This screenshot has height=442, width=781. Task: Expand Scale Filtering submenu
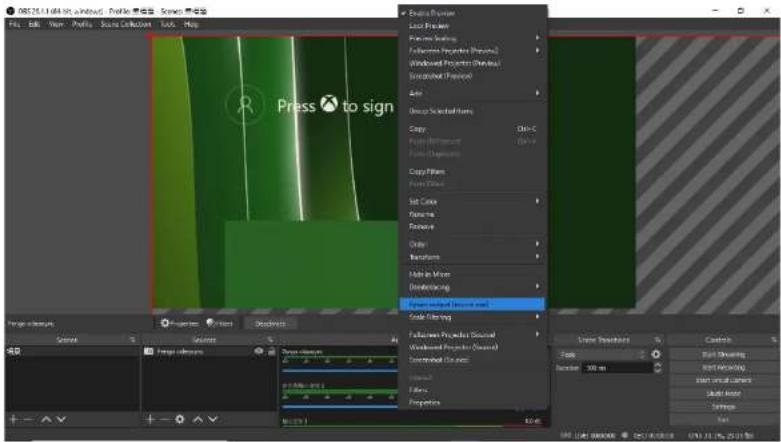pyautogui.click(x=472, y=317)
